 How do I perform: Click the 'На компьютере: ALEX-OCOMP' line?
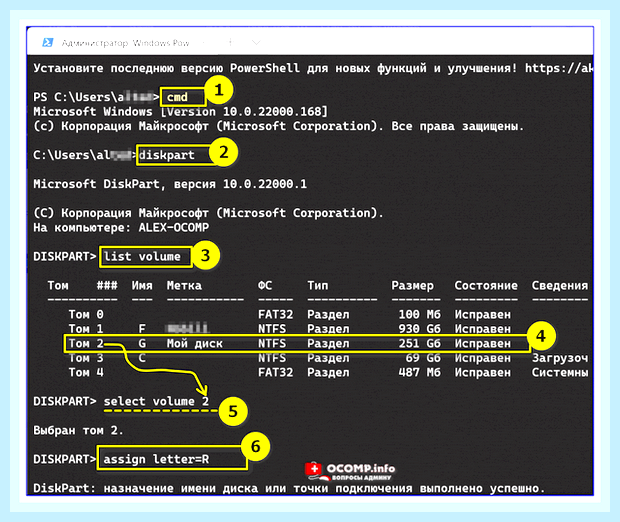click(121, 227)
